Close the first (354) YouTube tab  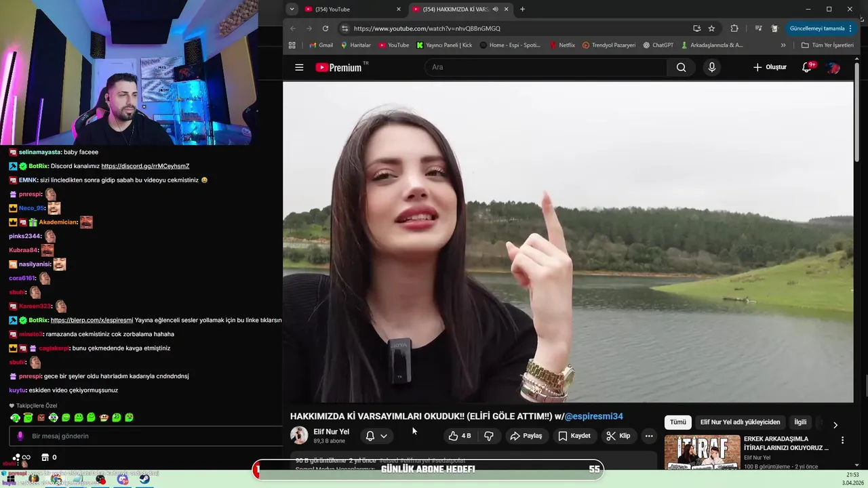coord(399,9)
